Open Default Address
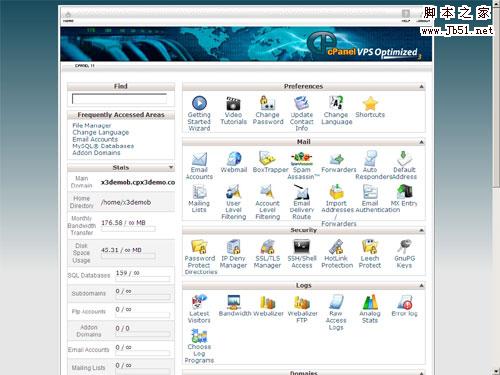The height and width of the screenshot is (375, 500). coord(404,159)
